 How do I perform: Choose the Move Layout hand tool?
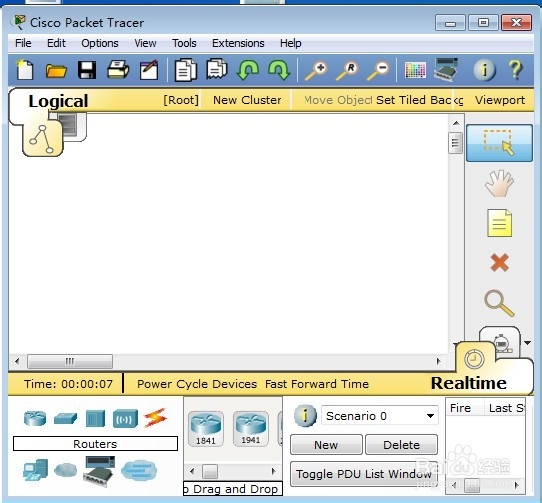pyautogui.click(x=499, y=183)
